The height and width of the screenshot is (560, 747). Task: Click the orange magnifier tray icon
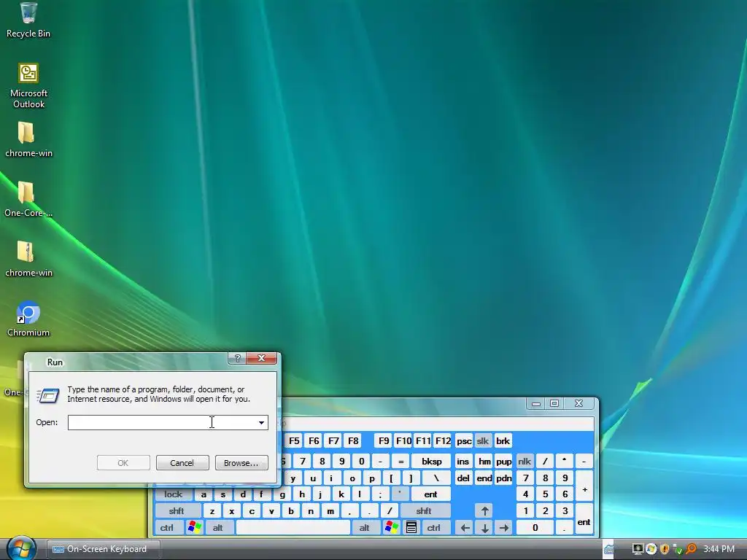(691, 549)
